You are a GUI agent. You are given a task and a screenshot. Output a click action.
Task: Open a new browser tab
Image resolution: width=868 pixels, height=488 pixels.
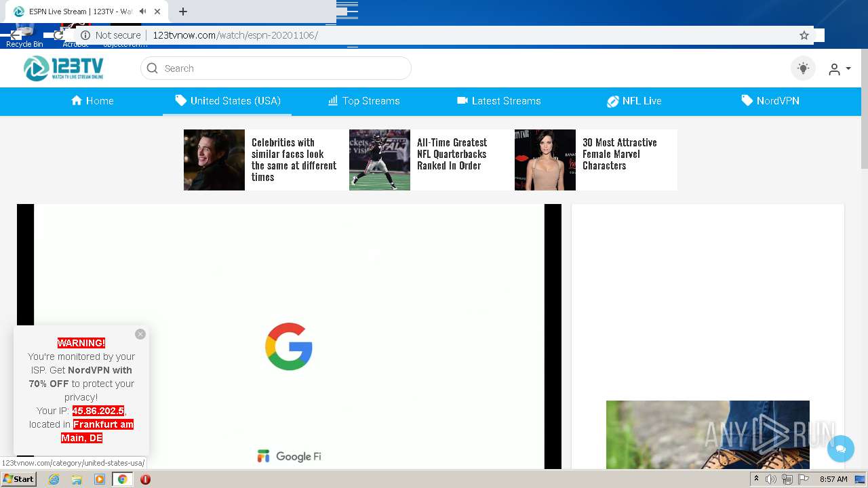click(182, 12)
